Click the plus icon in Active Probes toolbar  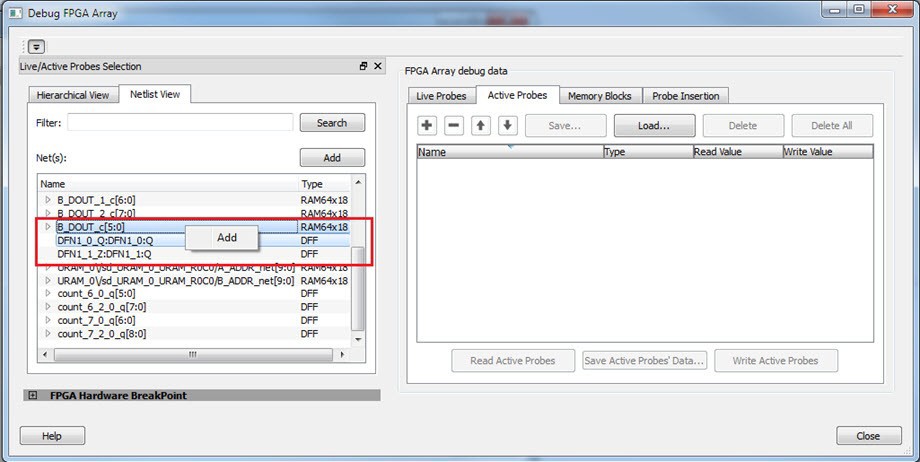pyautogui.click(x=427, y=126)
